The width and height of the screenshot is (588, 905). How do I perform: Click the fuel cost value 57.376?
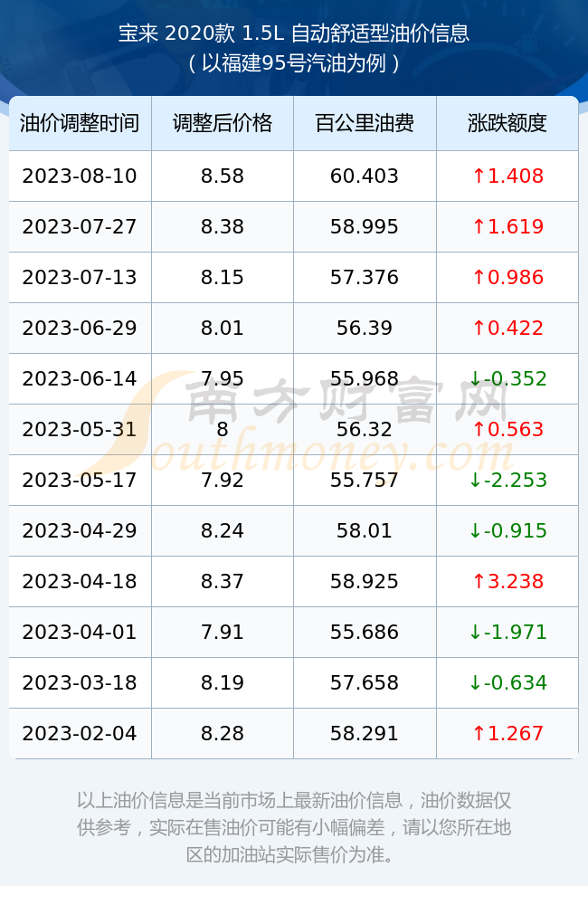pyautogui.click(x=365, y=277)
